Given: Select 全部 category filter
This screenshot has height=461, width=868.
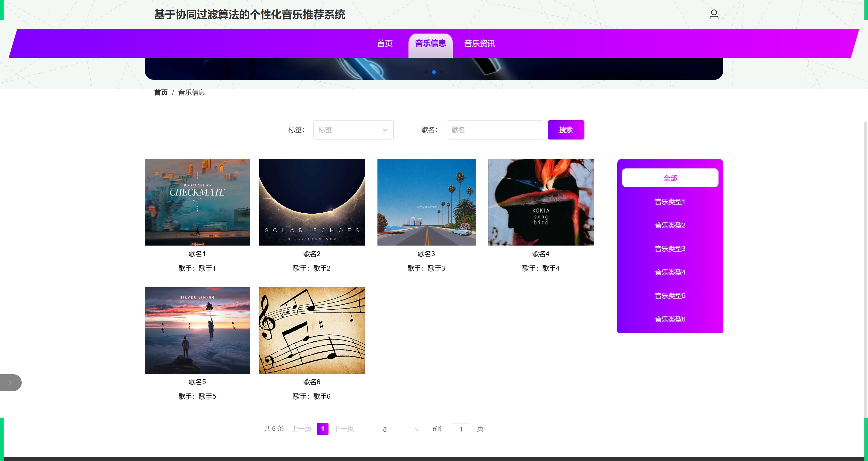Looking at the screenshot, I should (670, 178).
